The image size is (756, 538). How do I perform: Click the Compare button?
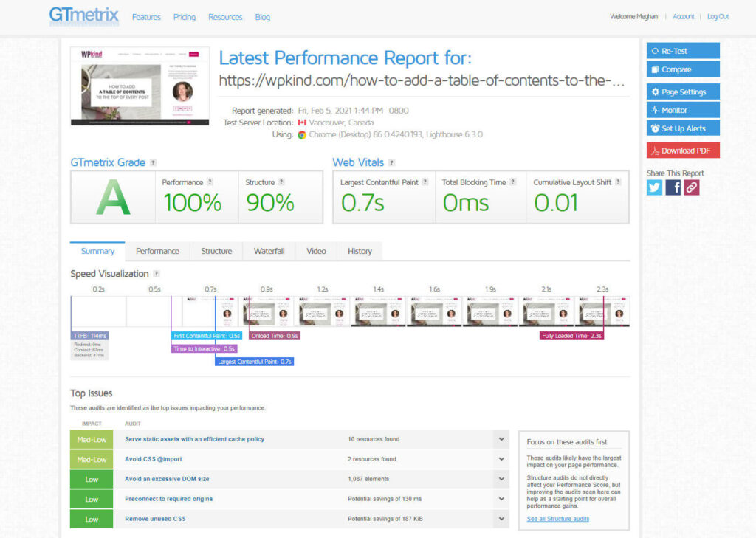(x=683, y=69)
